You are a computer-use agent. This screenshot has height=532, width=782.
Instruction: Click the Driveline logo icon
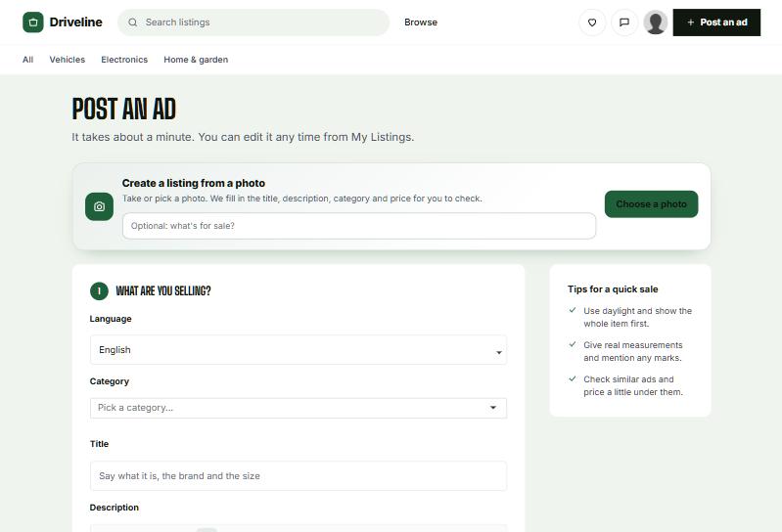(33, 22)
